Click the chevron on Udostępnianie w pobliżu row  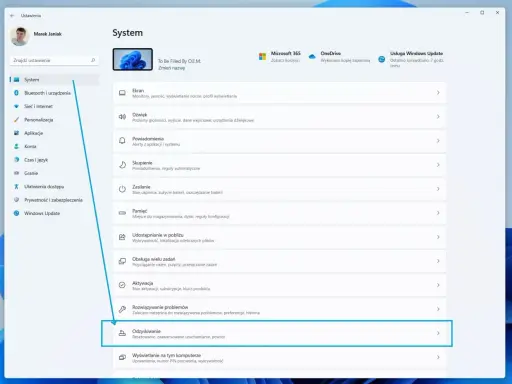point(438,237)
